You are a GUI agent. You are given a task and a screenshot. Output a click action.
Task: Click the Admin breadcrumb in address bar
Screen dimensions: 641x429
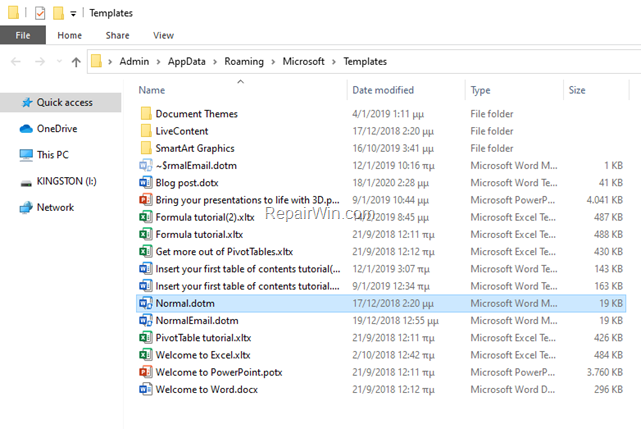[134, 61]
